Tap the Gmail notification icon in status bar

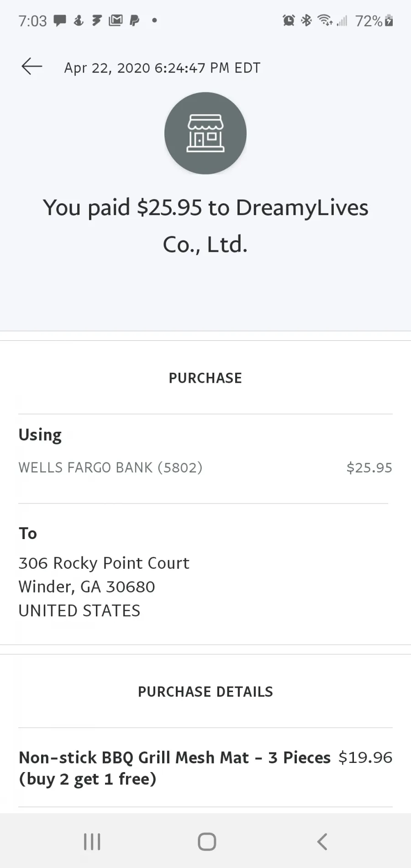click(116, 21)
